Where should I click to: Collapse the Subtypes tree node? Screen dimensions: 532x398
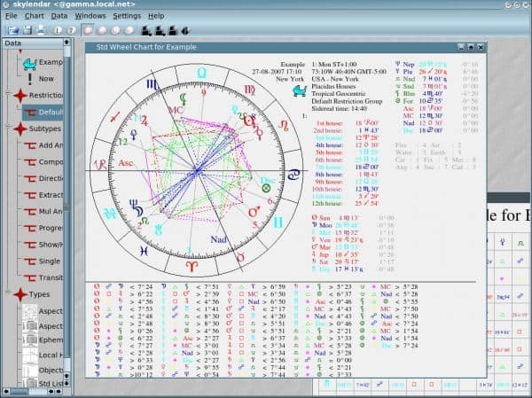[8, 127]
